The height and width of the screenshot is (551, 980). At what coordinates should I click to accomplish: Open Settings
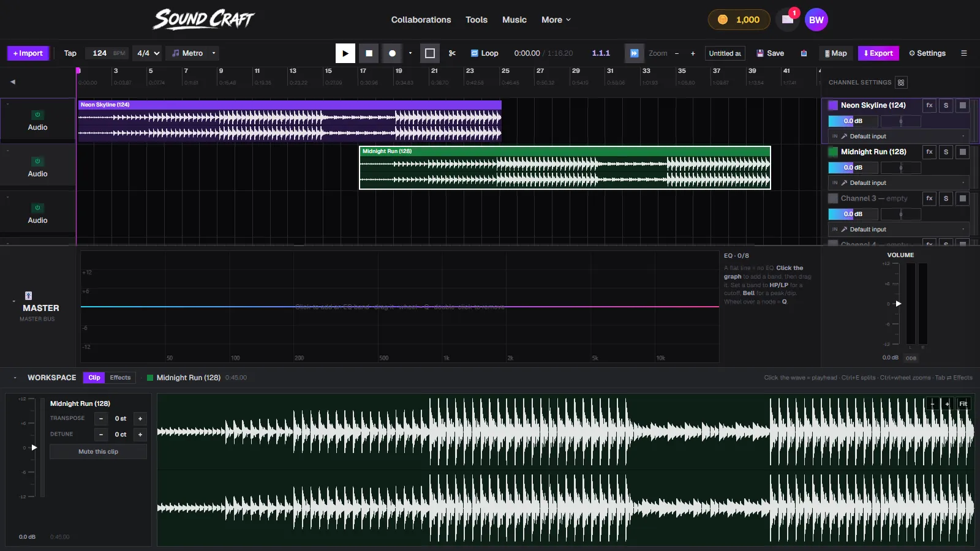927,53
